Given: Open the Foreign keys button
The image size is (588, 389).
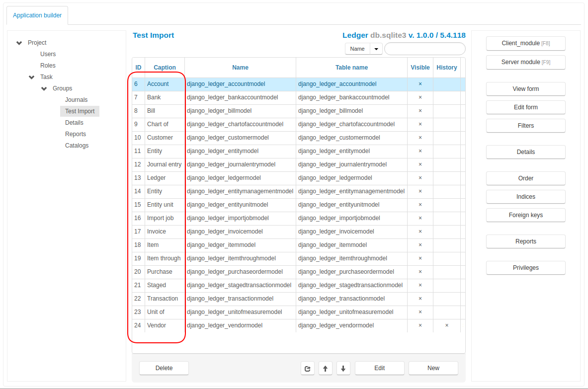Looking at the screenshot, I should [526, 215].
